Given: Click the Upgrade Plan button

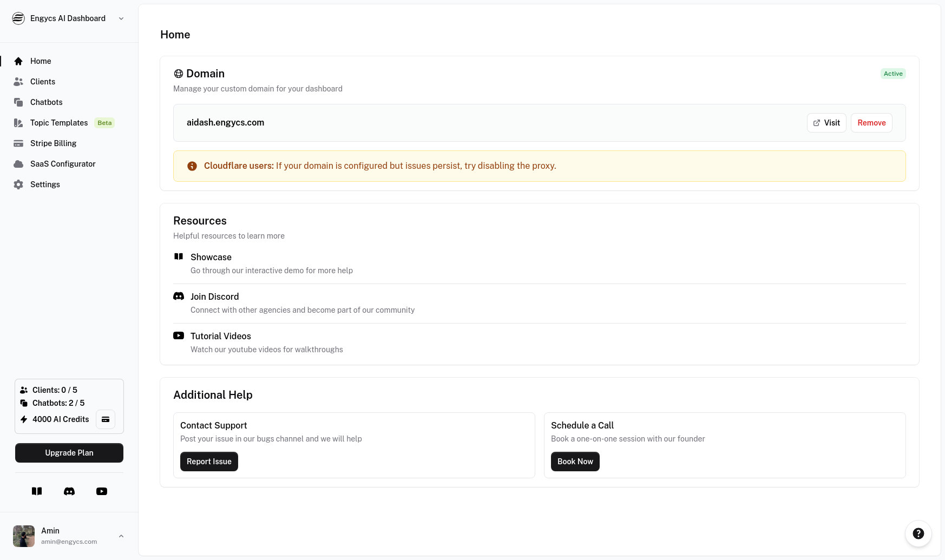Looking at the screenshot, I should [69, 453].
